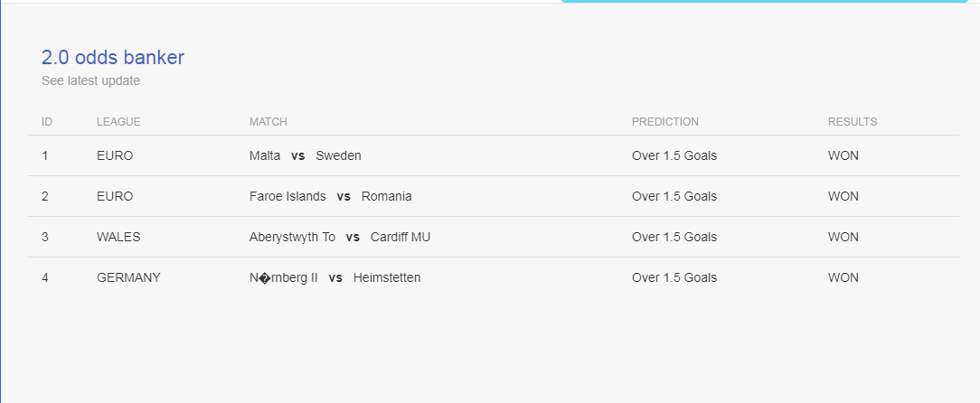Image resolution: width=980 pixels, height=403 pixels.
Task: Click GERMANY in the league column
Action: coord(128,277)
